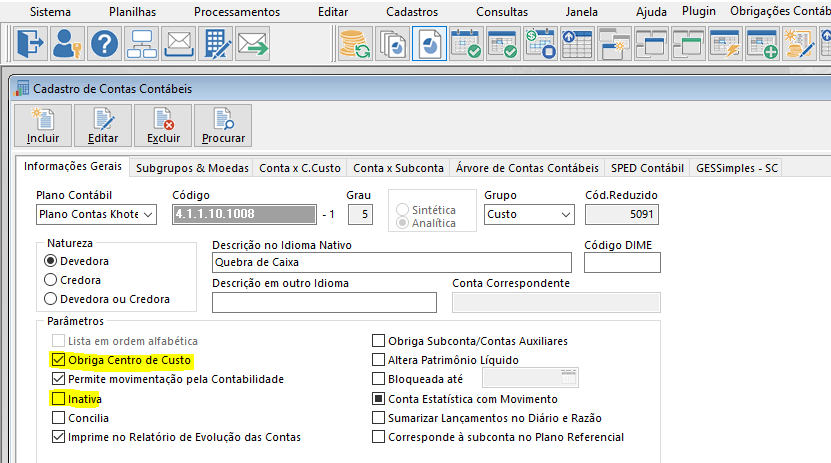Open the Processamentos menu
Viewport: 831px width, 463px height.
pos(237,12)
